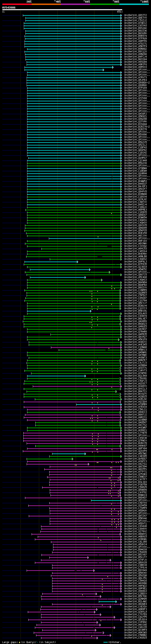
Task: Click hit label UniRef100_B6U336
Action: coord(135,31)
